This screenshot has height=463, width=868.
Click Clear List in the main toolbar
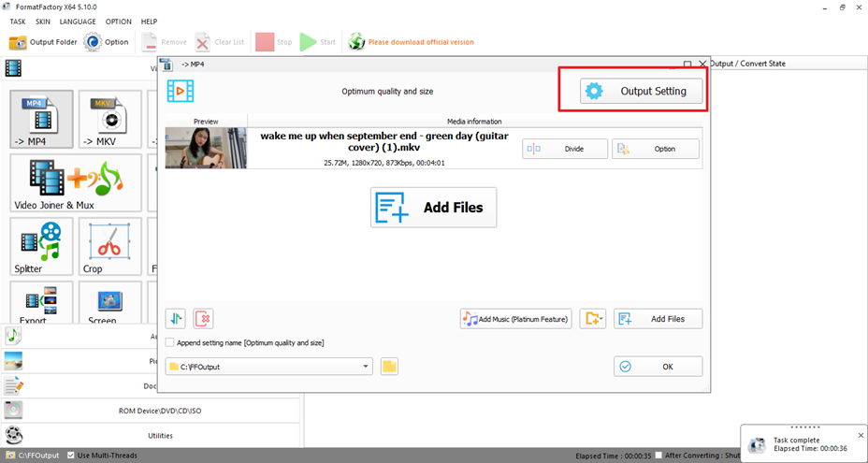click(x=220, y=42)
